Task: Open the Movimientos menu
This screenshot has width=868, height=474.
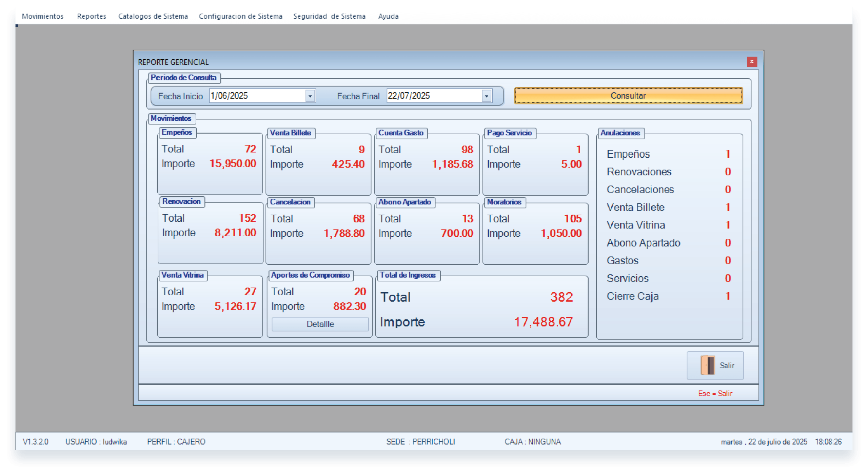Action: [x=43, y=16]
